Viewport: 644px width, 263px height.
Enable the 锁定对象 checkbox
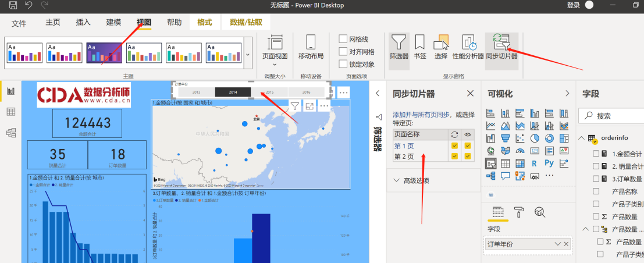pos(343,64)
